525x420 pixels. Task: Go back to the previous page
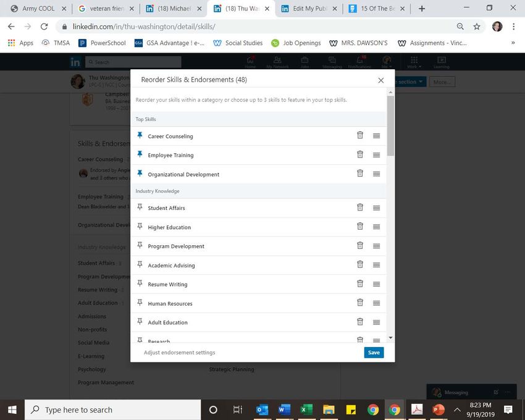pyautogui.click(x=11, y=27)
